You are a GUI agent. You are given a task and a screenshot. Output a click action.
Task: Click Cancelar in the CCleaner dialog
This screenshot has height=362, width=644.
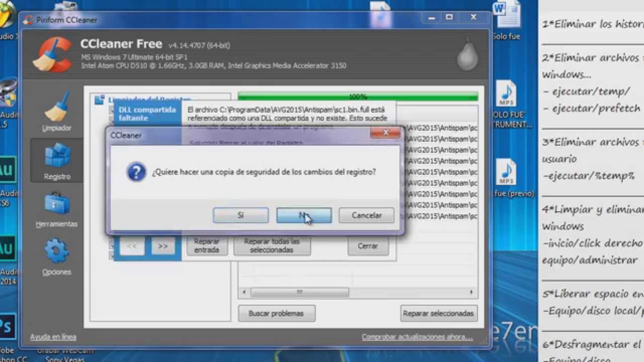366,215
